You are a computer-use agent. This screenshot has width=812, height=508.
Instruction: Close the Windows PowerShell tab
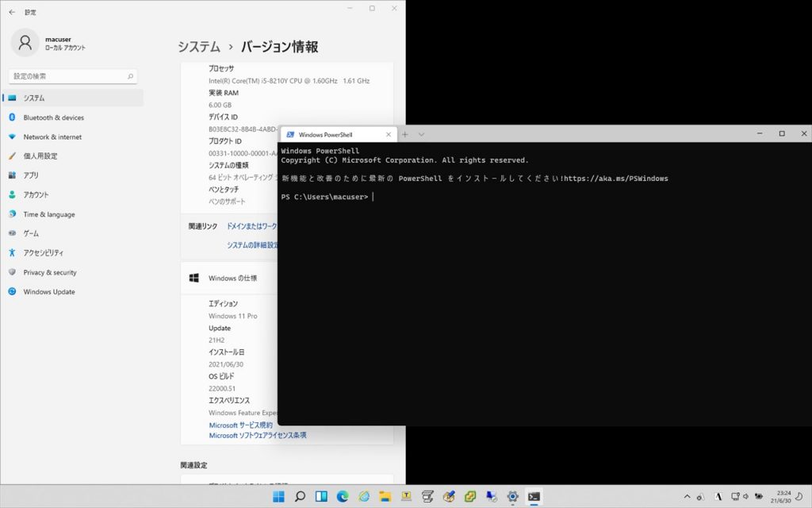pos(389,135)
